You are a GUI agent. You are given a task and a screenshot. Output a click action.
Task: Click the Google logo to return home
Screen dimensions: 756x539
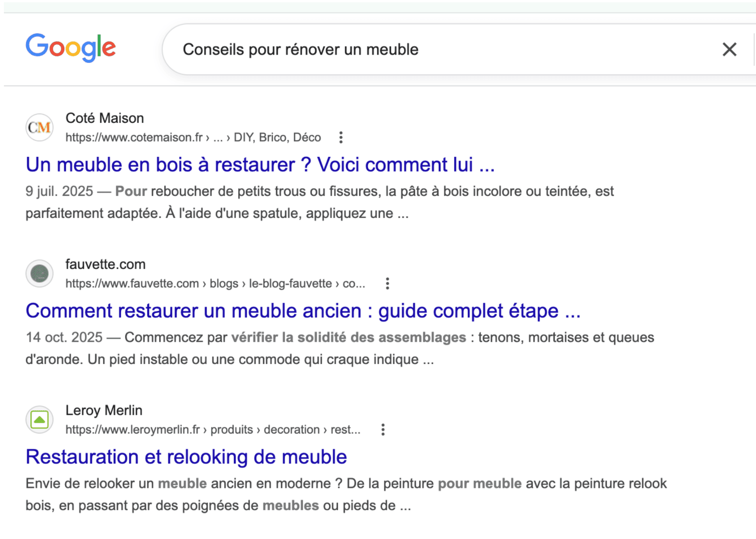click(x=71, y=48)
